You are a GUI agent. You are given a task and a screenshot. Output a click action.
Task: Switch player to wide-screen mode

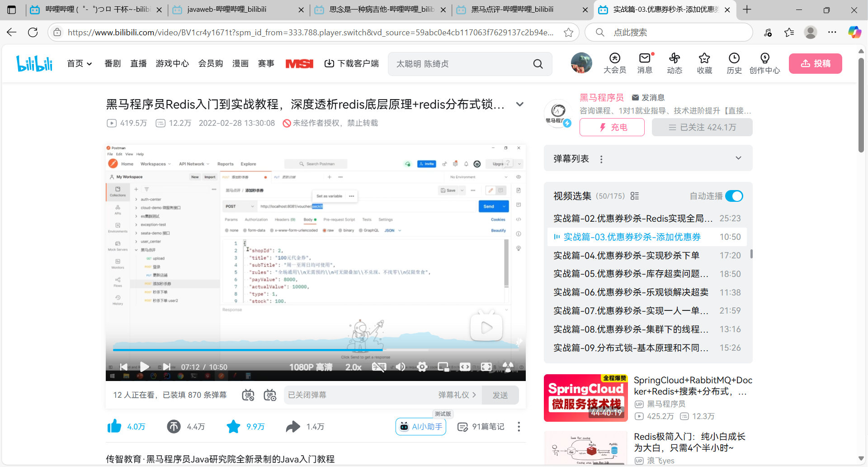pos(465,367)
